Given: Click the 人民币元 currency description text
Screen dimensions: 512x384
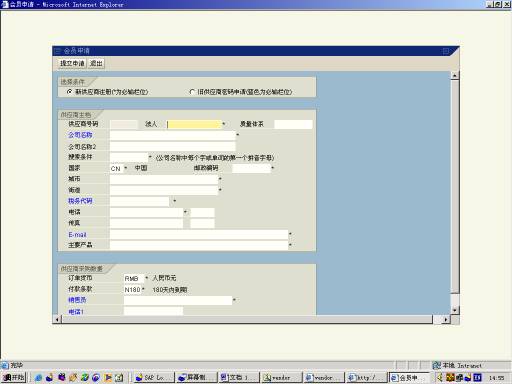Looking at the screenshot, I should 164,278.
